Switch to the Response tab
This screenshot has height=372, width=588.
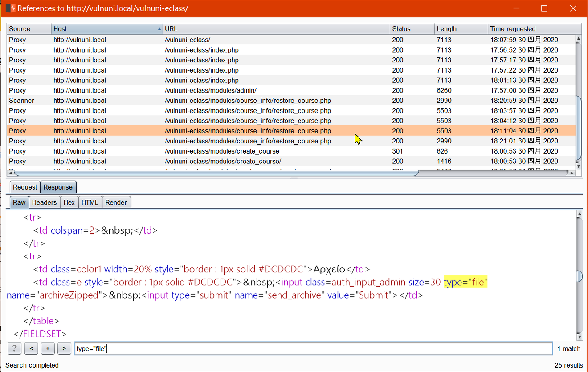(x=58, y=187)
